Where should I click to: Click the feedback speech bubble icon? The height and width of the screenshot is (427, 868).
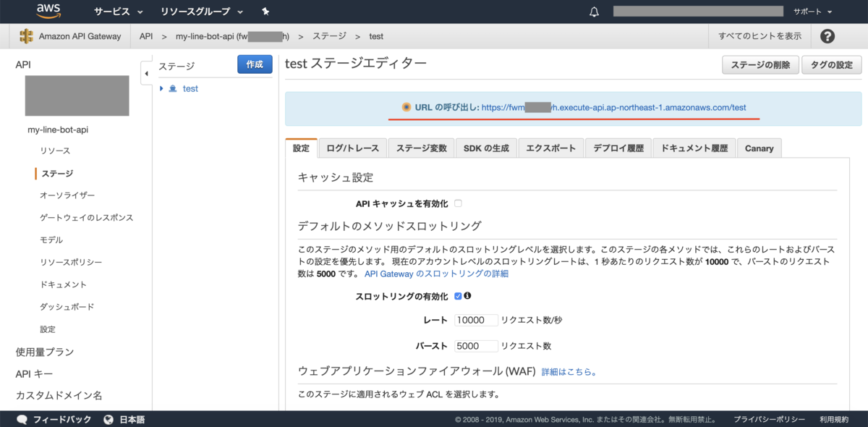click(x=22, y=419)
